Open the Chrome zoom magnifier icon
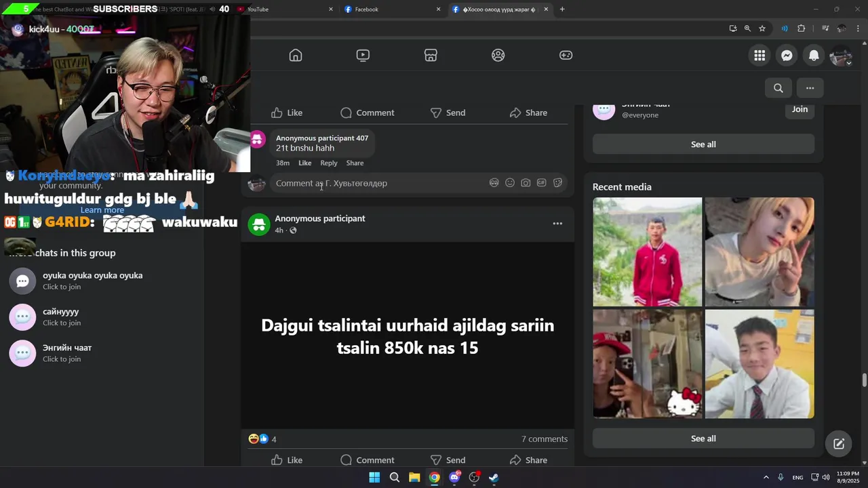Screen dimensions: 868x488 747,28
